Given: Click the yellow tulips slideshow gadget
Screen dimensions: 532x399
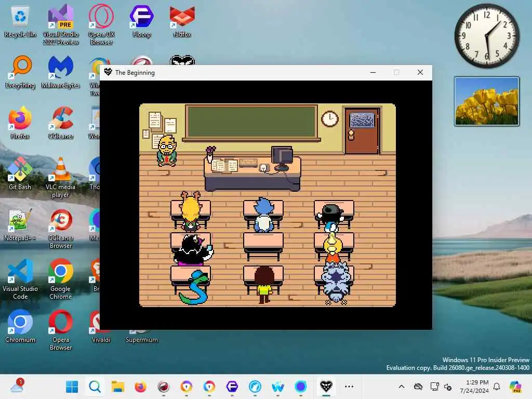Looking at the screenshot, I should pos(486,101).
